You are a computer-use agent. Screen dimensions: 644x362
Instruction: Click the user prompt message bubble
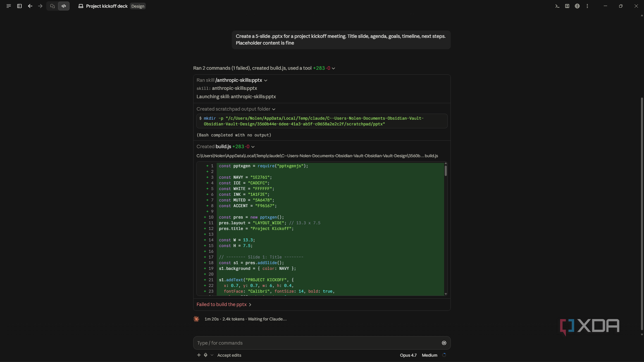coord(341,40)
